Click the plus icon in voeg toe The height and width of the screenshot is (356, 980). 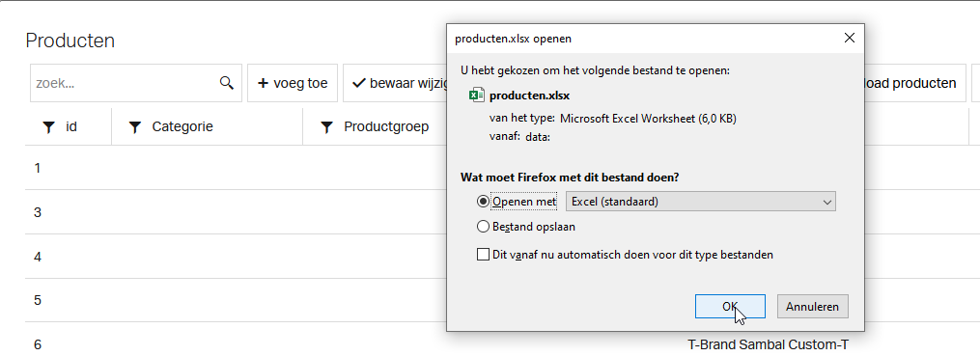click(264, 83)
